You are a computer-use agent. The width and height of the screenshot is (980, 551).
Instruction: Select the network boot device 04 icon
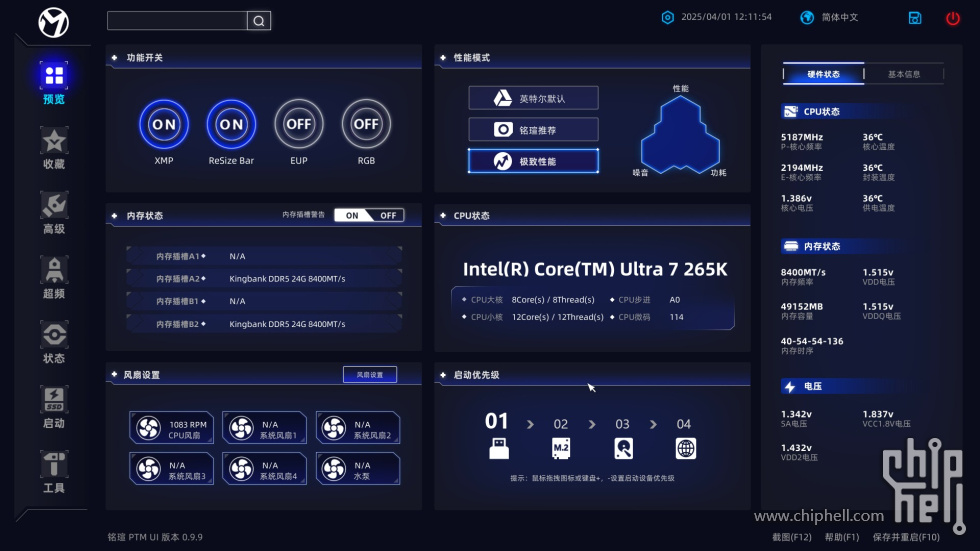686,449
